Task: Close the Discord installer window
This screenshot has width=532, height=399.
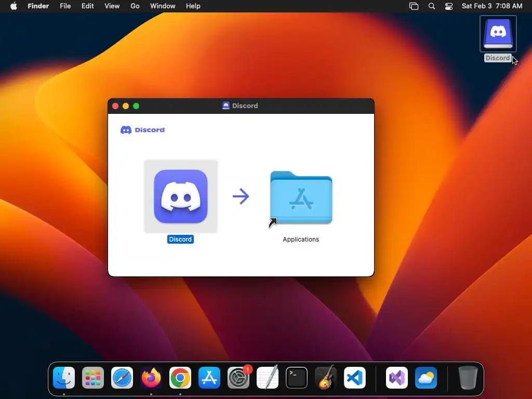Action: [x=115, y=106]
